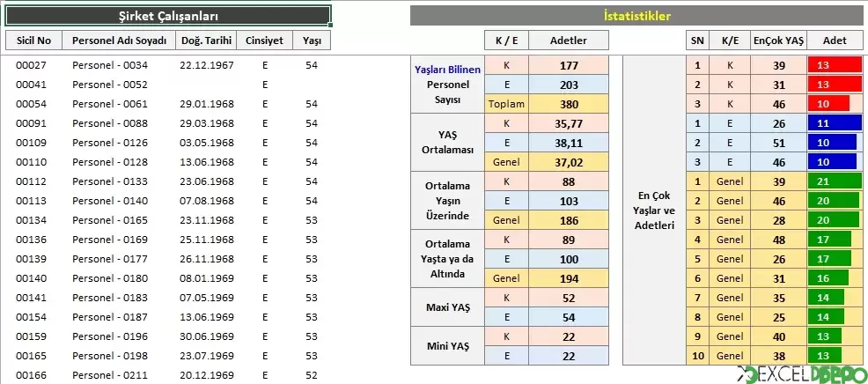Select the Yaşı column header
The width and height of the screenshot is (868, 384).
click(x=312, y=41)
